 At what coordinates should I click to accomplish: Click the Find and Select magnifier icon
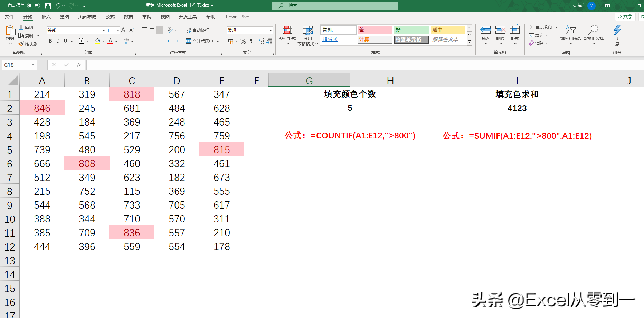[x=593, y=30]
